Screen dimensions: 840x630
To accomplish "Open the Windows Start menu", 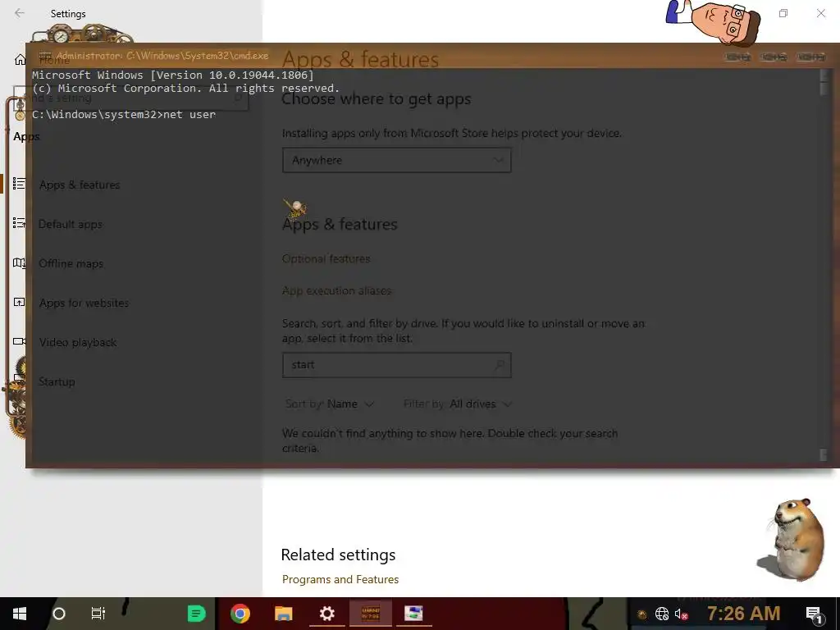I will 20,614.
